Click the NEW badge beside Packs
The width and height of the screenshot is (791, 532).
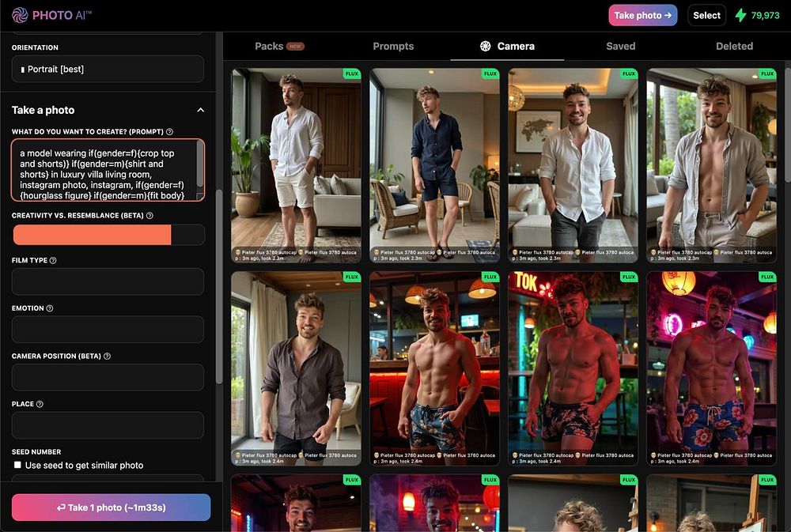295,47
